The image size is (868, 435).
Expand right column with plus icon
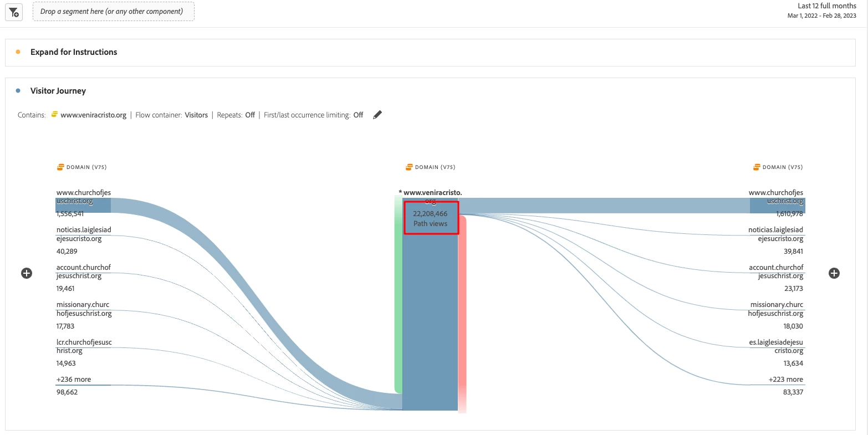coord(834,273)
